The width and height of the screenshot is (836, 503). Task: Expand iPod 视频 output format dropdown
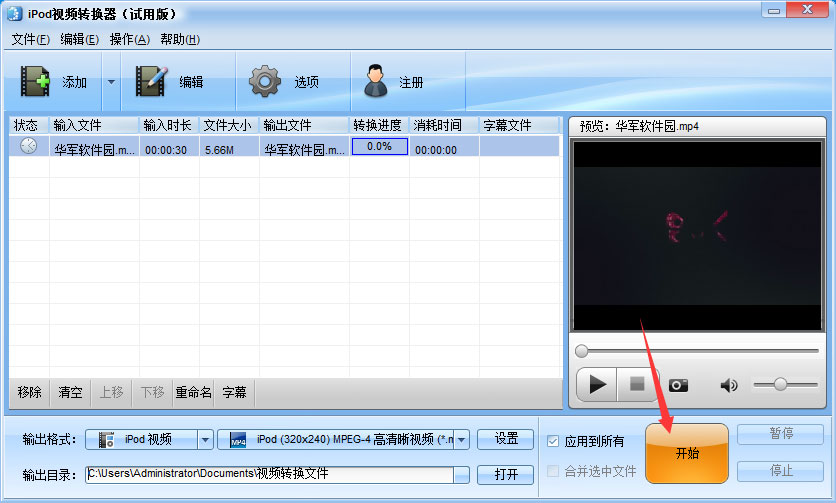coord(206,440)
